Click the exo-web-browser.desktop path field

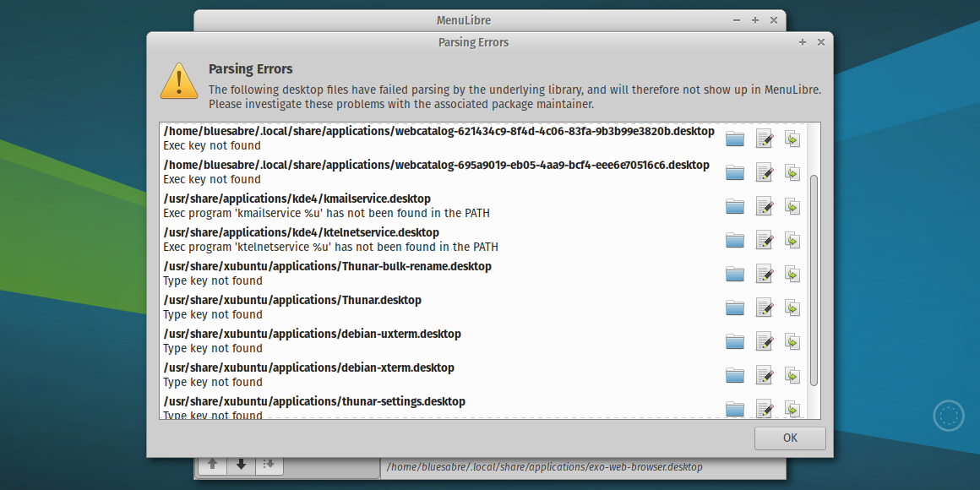coord(545,466)
